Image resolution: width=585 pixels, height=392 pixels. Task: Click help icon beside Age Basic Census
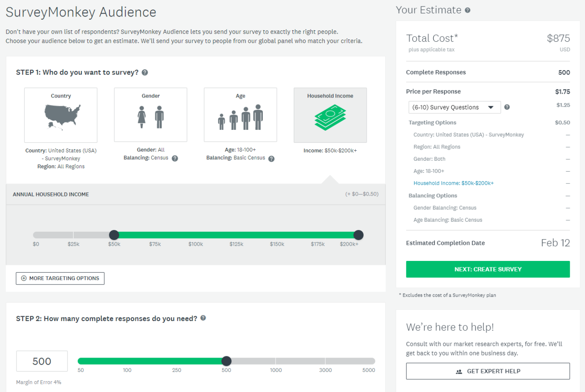click(x=271, y=159)
